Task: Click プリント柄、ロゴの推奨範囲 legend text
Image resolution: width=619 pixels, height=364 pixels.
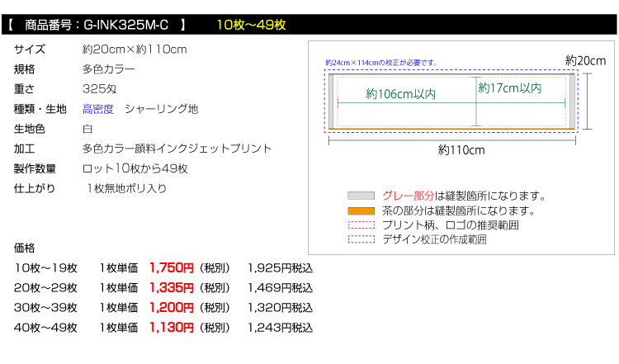Action: 451,225
